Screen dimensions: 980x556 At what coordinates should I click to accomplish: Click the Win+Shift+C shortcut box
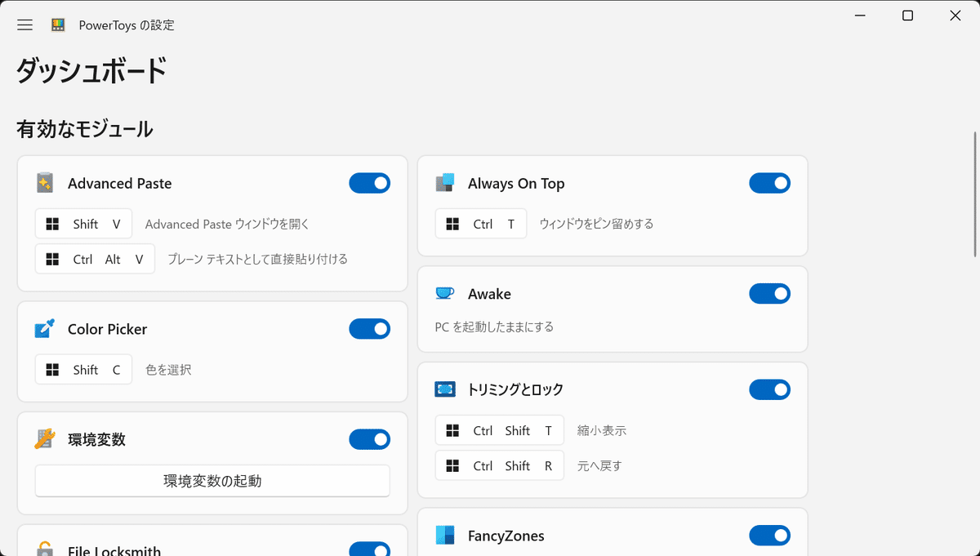[83, 370]
